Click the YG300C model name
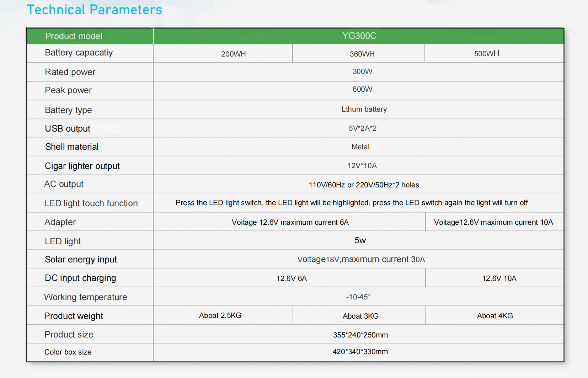Screen dimensions: 588x378 pyautogui.click(x=359, y=36)
